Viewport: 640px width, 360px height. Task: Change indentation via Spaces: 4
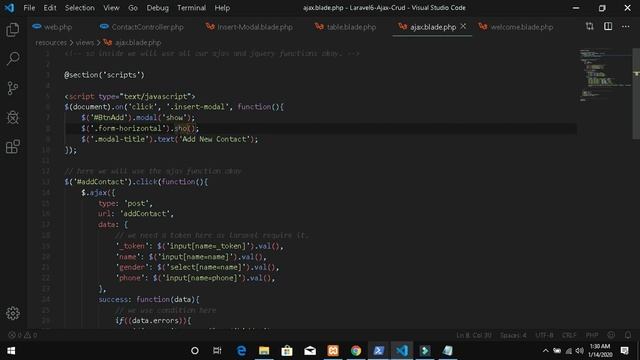(513, 335)
